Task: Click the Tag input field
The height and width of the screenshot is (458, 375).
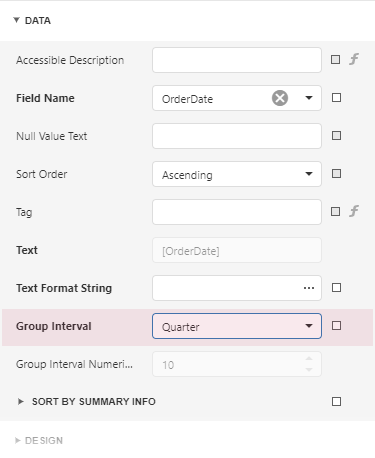Action: [237, 212]
